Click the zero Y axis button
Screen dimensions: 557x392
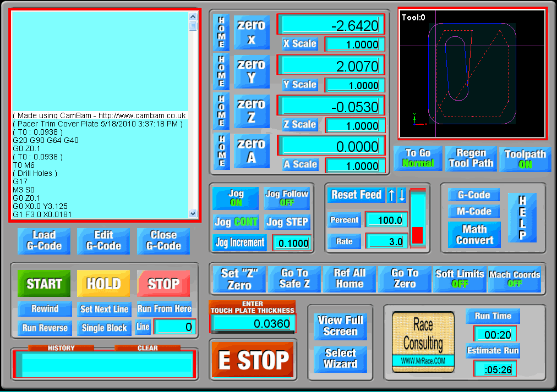[x=252, y=71]
